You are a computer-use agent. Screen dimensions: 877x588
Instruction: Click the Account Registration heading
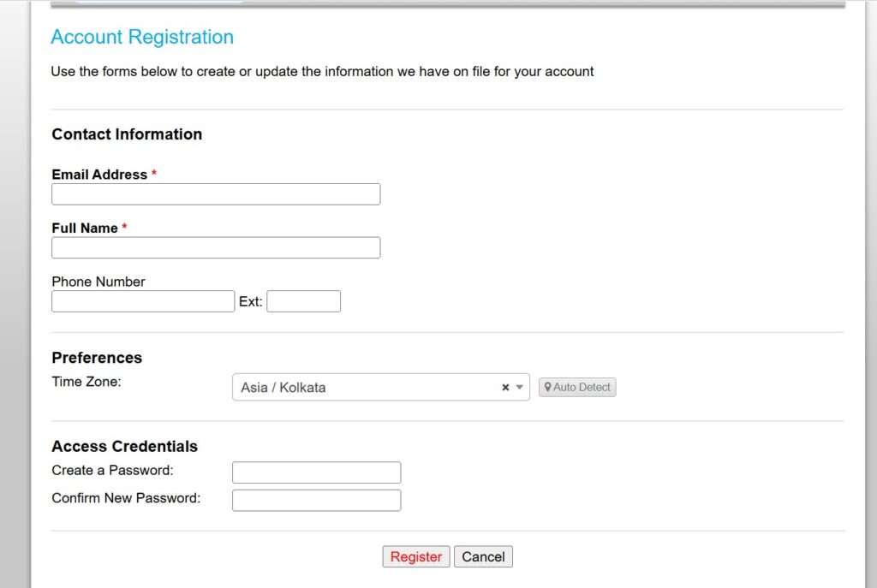[x=142, y=37]
